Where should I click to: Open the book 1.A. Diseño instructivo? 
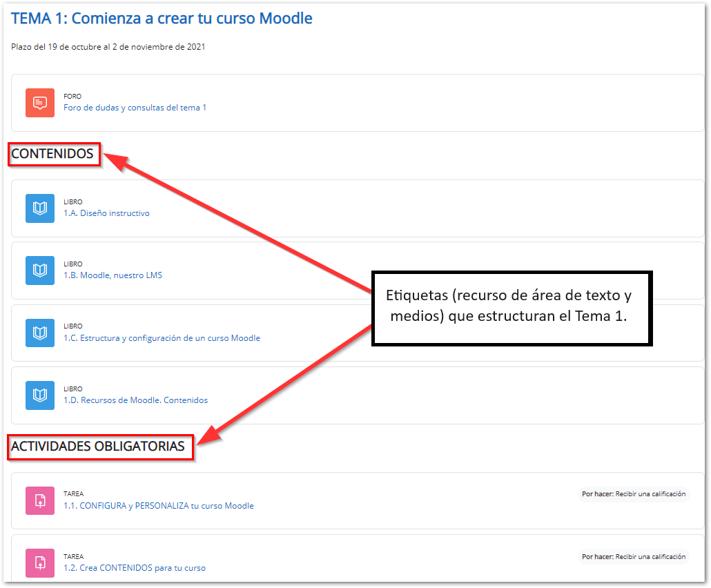coord(106,213)
